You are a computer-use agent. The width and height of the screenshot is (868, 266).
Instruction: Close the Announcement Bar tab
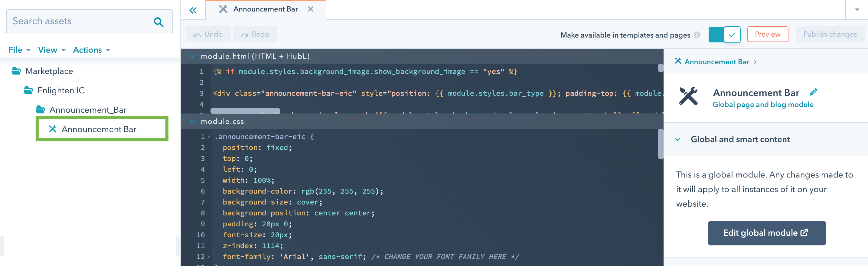click(311, 9)
